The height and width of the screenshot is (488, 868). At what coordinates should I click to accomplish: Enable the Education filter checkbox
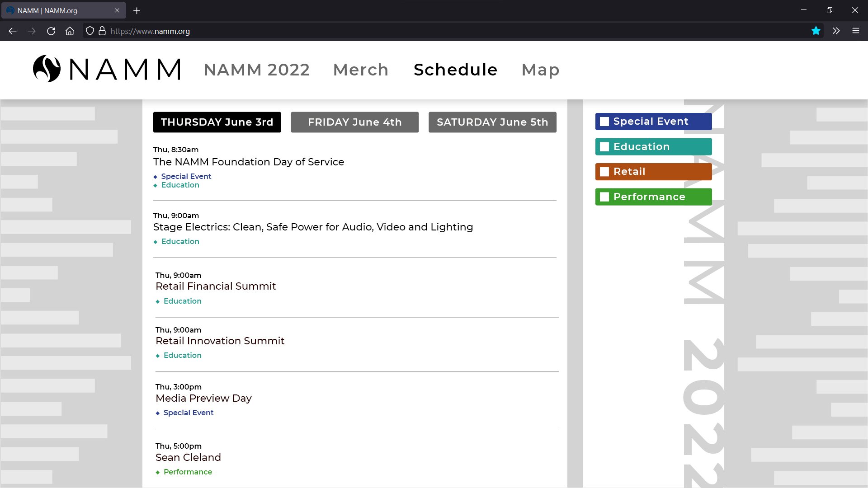[604, 146]
